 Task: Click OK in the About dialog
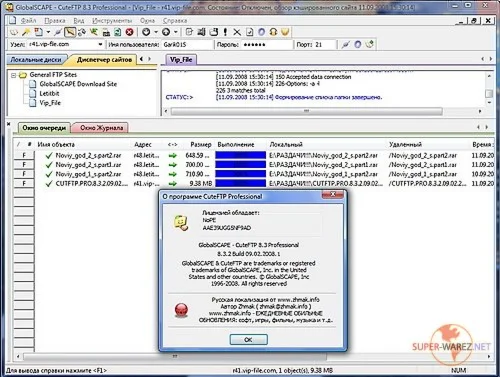[x=248, y=339]
